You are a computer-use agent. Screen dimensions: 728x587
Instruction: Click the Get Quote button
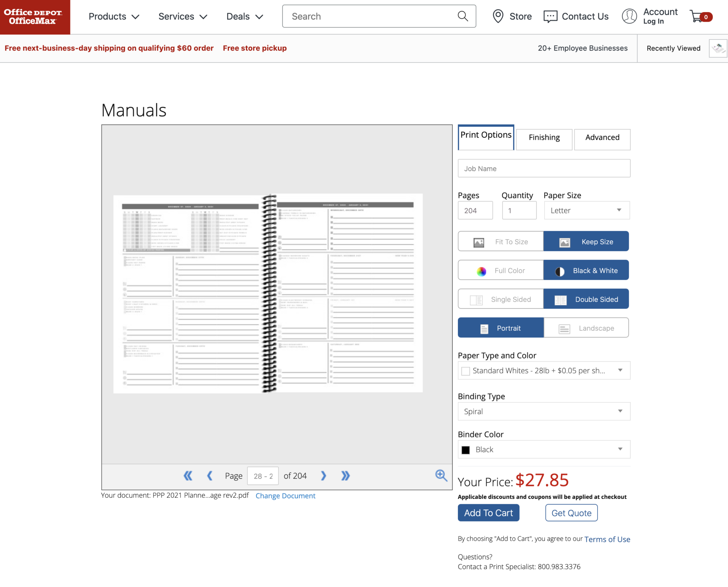click(571, 513)
